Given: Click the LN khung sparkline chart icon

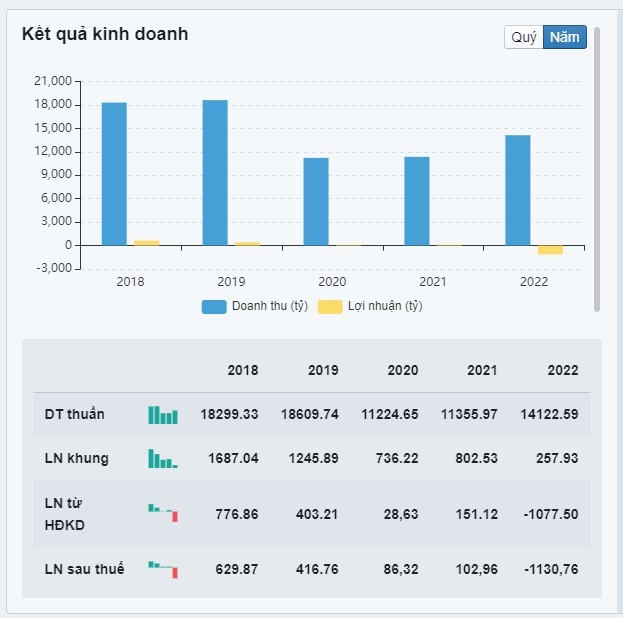Looking at the screenshot, I should [x=162, y=459].
